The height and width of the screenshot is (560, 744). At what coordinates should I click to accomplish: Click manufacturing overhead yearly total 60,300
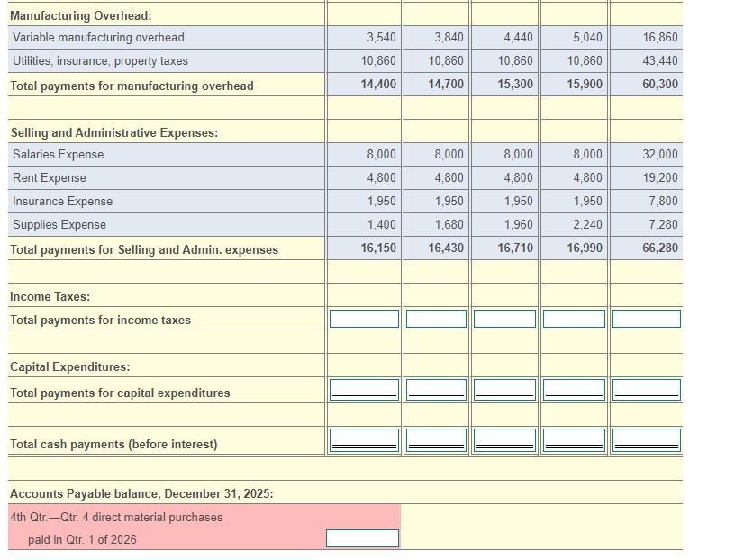tap(660, 84)
